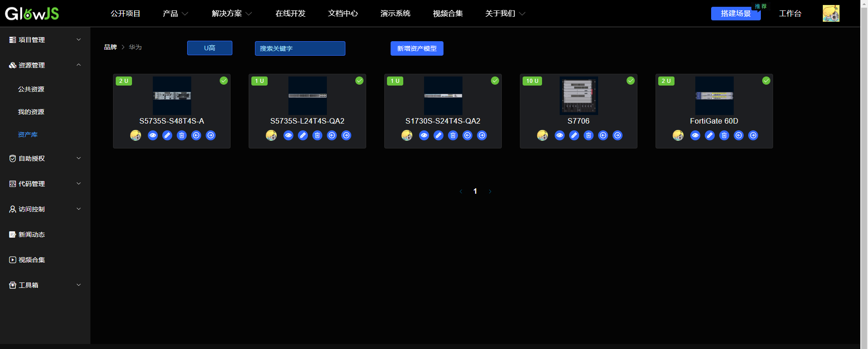Open 关于我们 dropdown in top navigation
Viewport: 868px width, 349px height.
505,14
